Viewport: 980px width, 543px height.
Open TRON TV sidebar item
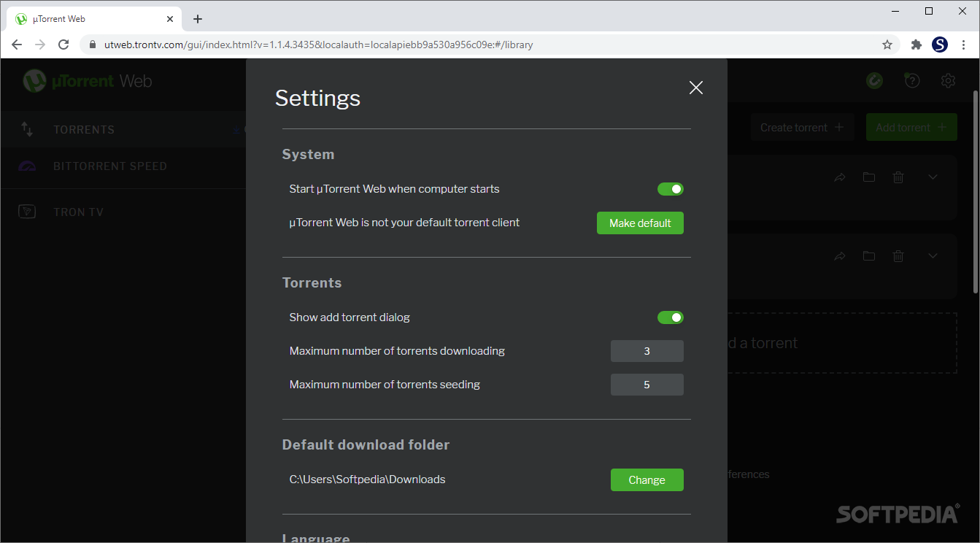(123, 212)
